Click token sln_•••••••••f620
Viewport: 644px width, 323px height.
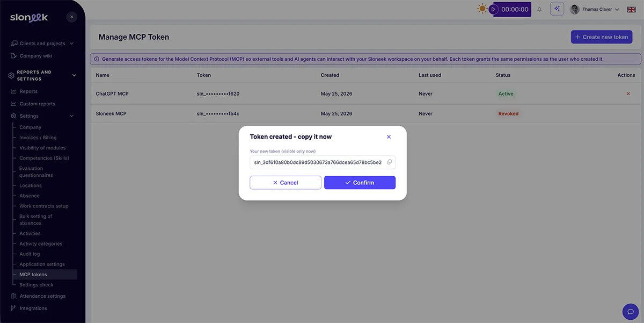pos(218,94)
